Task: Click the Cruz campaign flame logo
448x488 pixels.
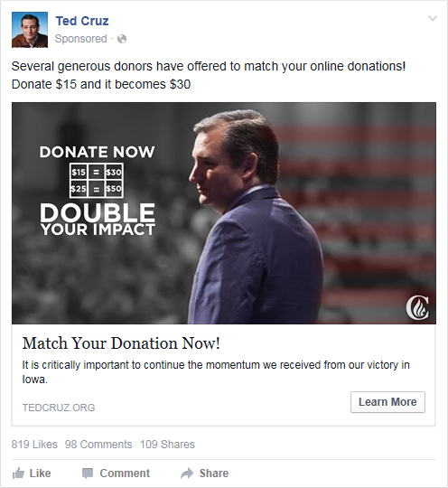Action: (417, 307)
